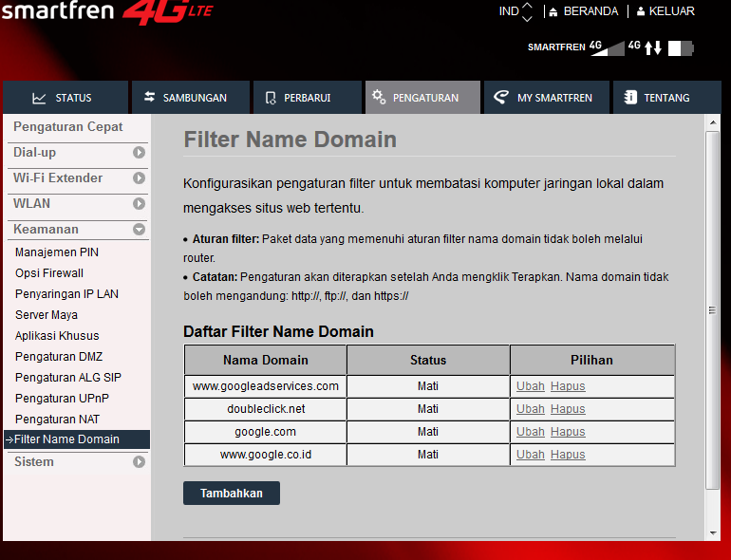This screenshot has width=731, height=560.
Task: Click the Nama Domain column header
Action: [x=265, y=360]
